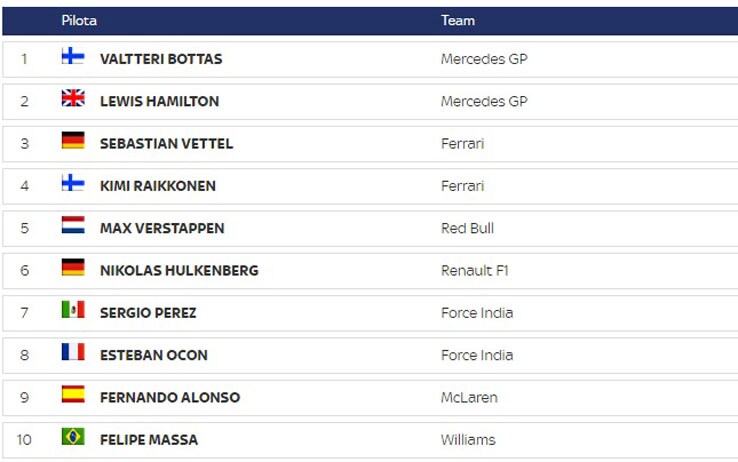
Task: Select the Team column header
Action: click(x=458, y=20)
